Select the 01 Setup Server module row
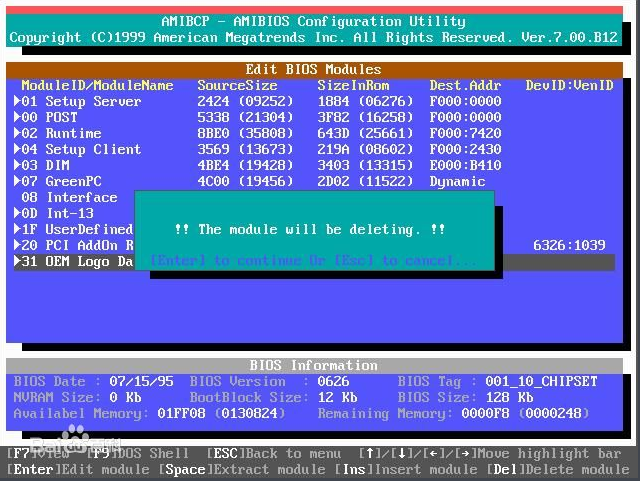 click(314, 101)
